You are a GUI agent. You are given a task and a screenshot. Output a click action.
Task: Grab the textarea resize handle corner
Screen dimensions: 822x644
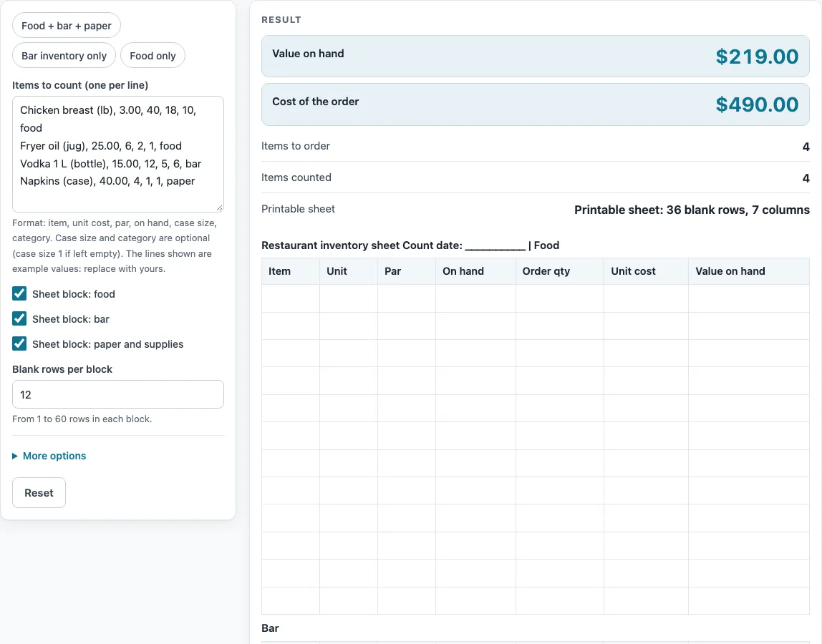click(x=220, y=208)
